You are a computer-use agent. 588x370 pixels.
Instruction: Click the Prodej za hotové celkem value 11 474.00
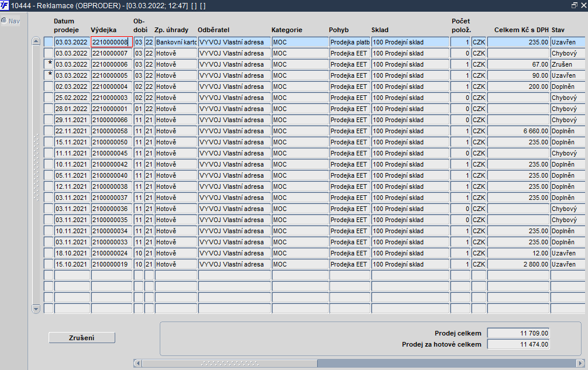pyautogui.click(x=518, y=344)
